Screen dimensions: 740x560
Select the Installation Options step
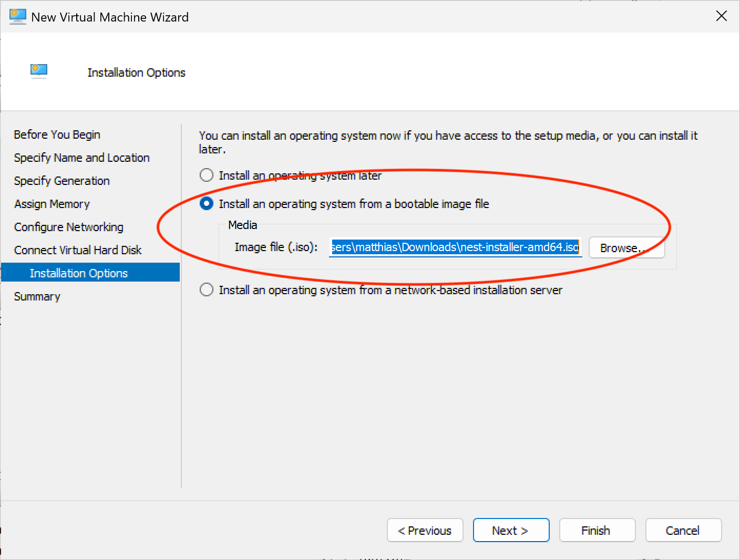point(90,273)
